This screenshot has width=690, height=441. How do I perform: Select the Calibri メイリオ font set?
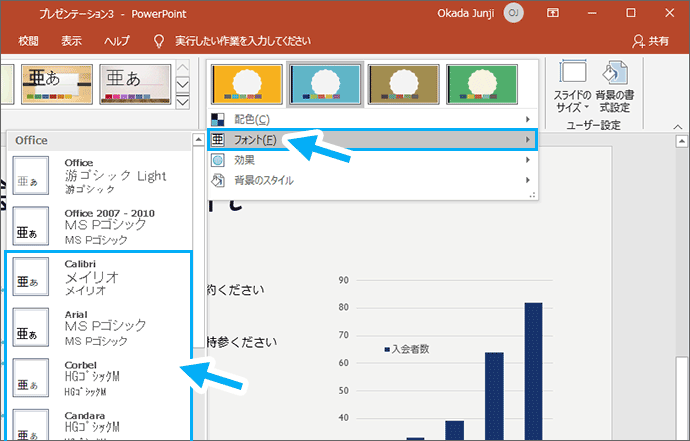[x=100, y=277]
